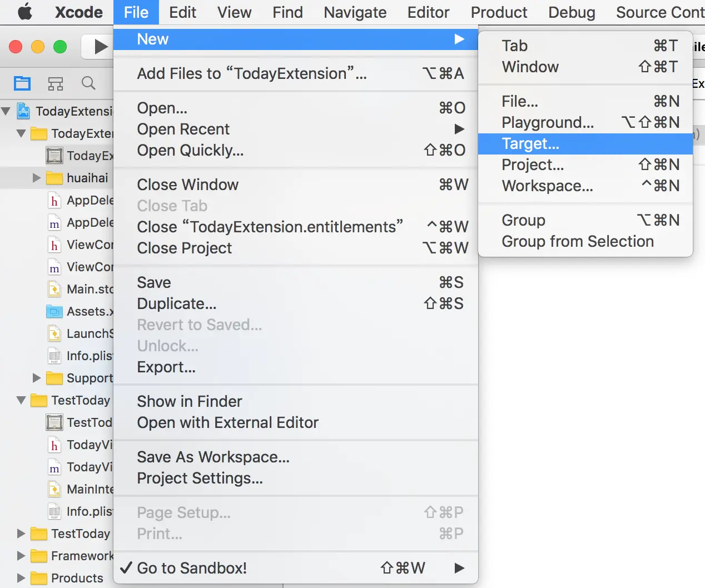Expand the Products group
Screen dimensions: 705x588
21,578
